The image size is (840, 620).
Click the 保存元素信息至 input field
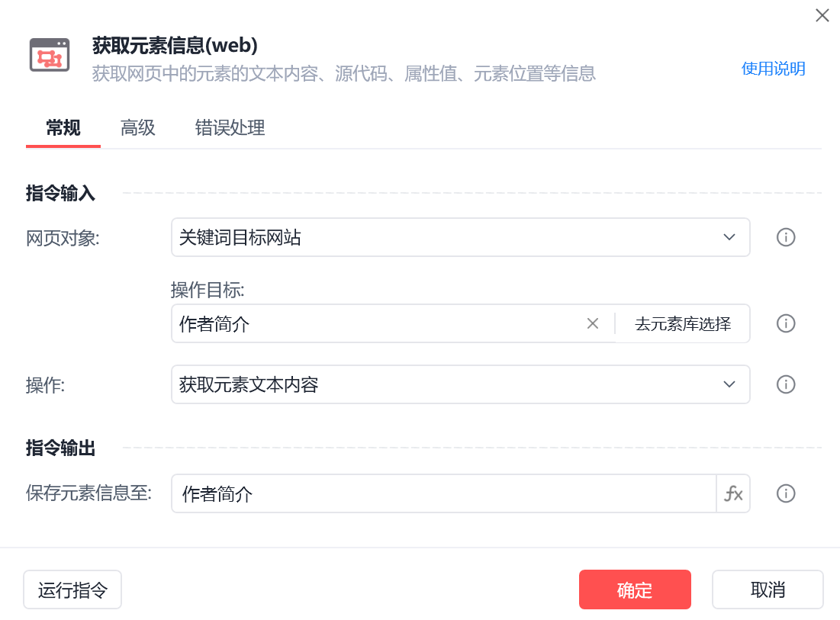443,493
